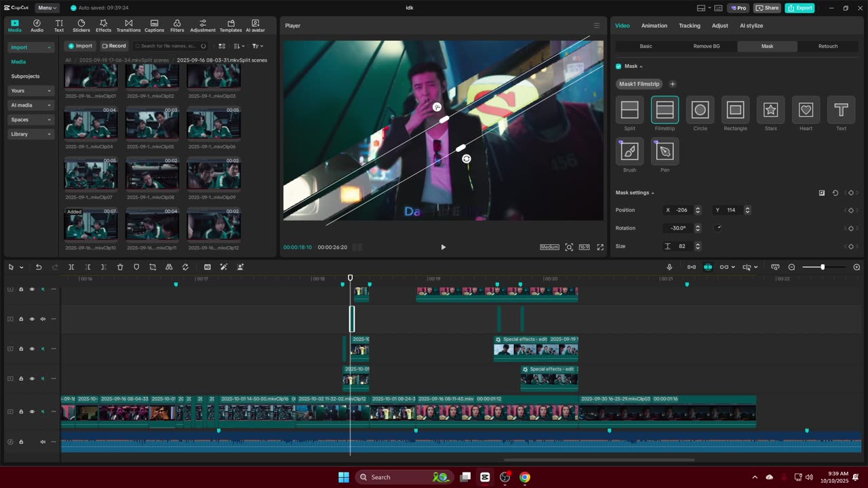The height and width of the screenshot is (488, 868).
Task: Click the Export button
Action: coord(800,8)
